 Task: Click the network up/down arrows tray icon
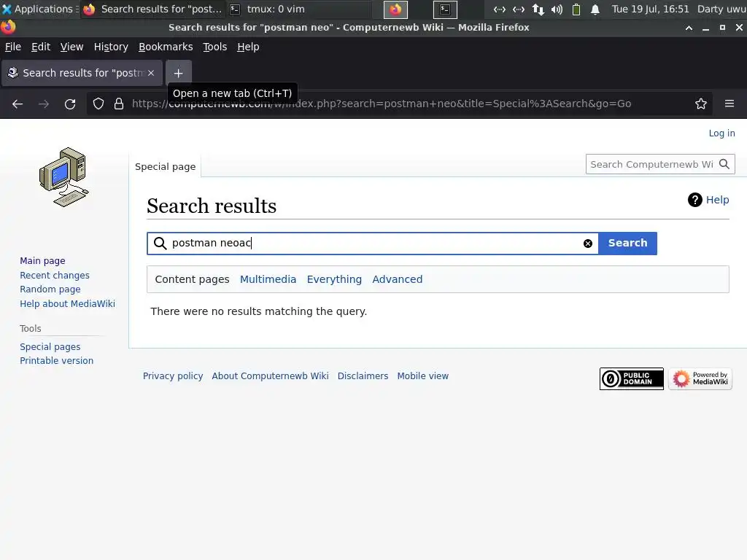(x=538, y=9)
